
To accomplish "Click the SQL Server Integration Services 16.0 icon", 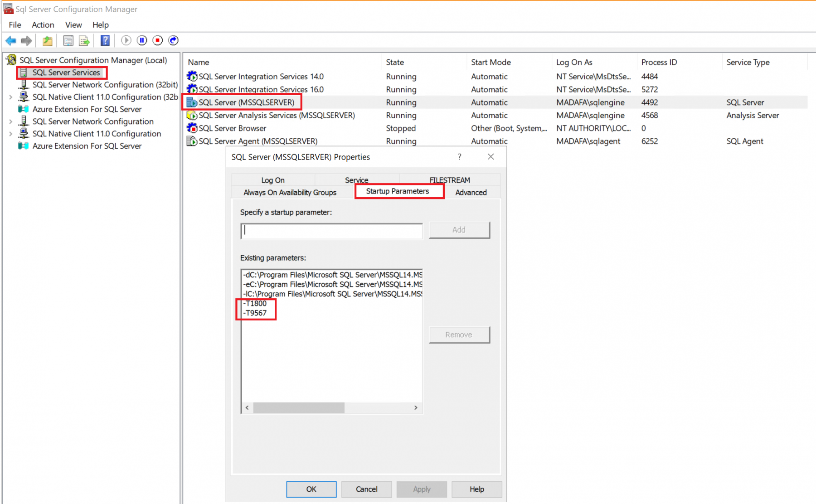I will click(192, 89).
